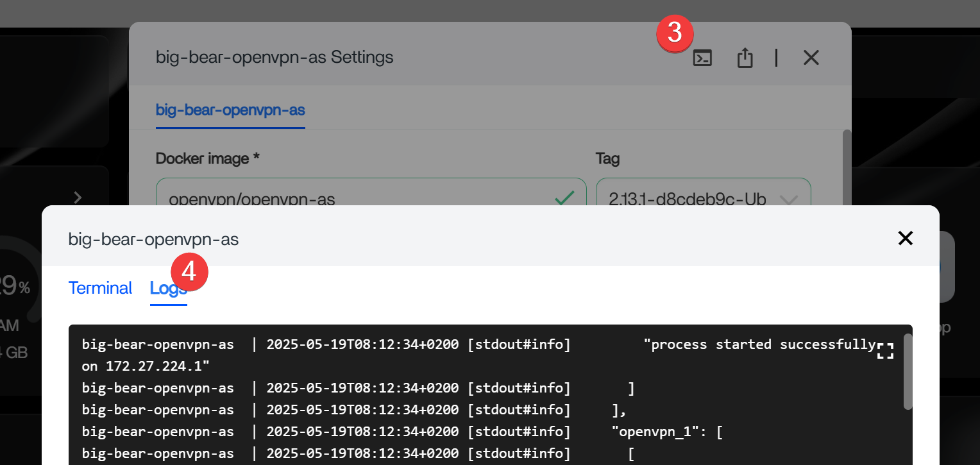Screen dimensions: 980x465
Task: Click the Settings dialog scrollbar
Action: tap(847, 167)
